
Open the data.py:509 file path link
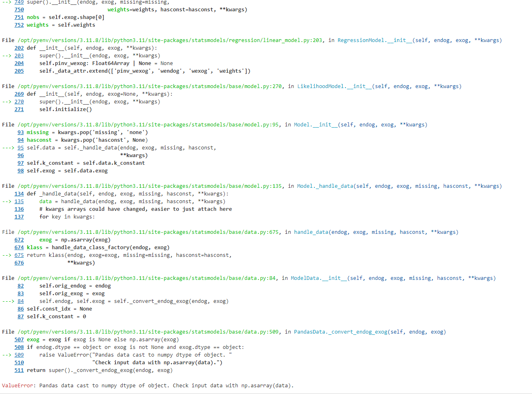click(x=148, y=332)
